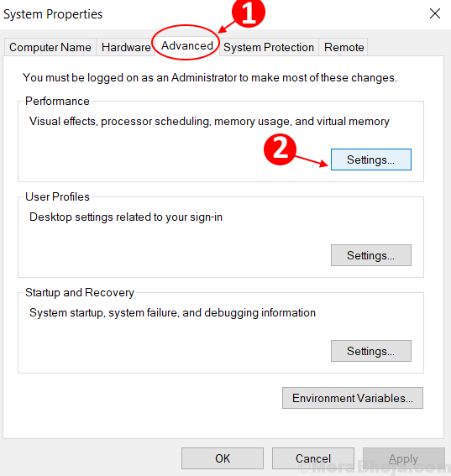Open Environment Variables dialog
This screenshot has height=476, width=451.
click(352, 398)
